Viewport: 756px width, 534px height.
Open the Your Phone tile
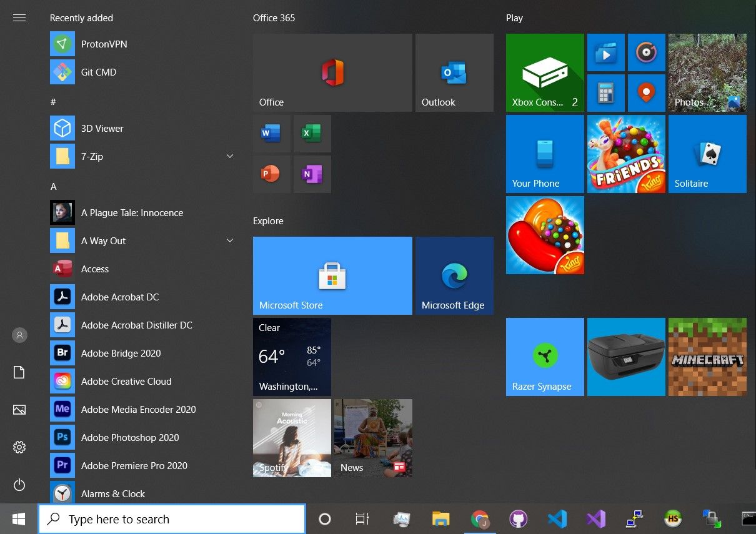545,154
